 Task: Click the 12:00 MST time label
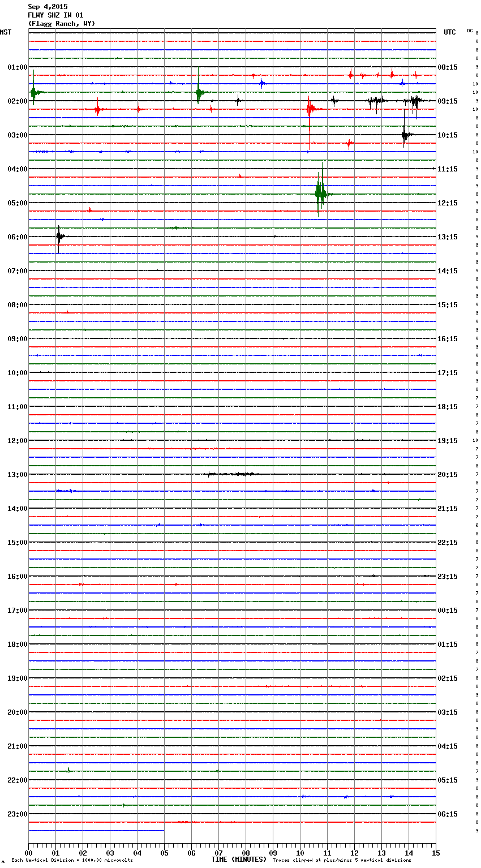click(17, 440)
